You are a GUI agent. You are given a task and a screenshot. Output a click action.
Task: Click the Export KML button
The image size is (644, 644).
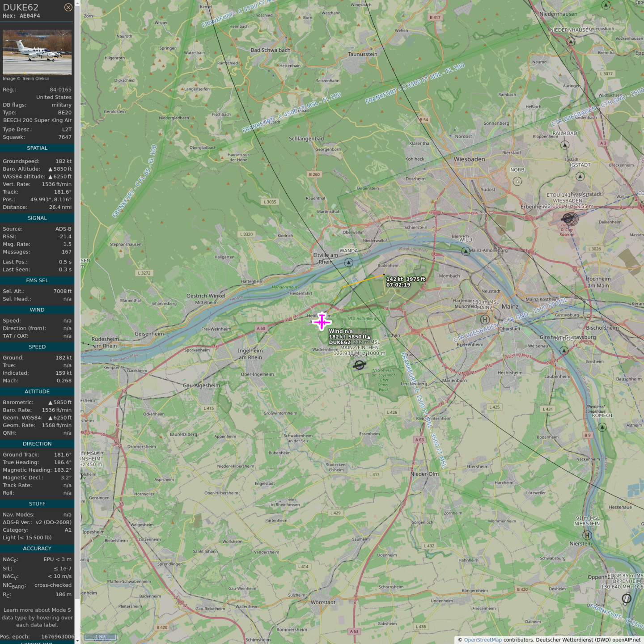coord(37,643)
